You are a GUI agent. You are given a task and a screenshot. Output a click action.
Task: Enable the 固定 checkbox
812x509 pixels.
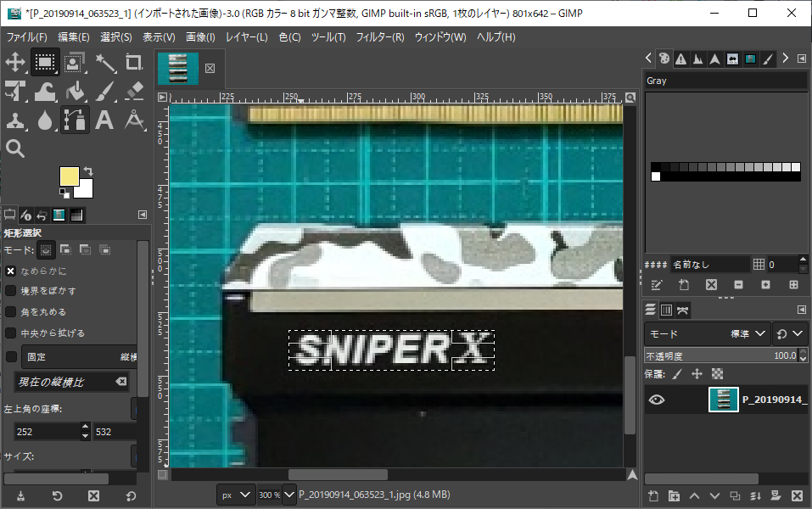[11, 357]
